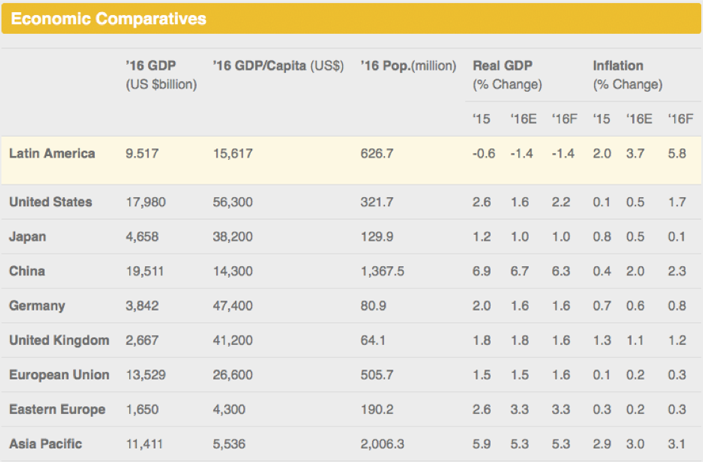
Task: Click Asia Pacific GDP value 11,411
Action: (144, 444)
